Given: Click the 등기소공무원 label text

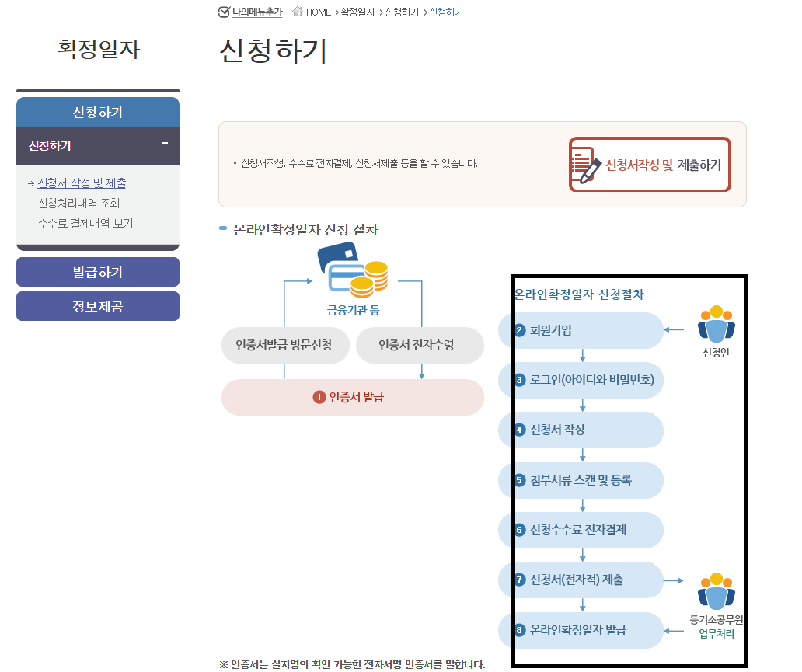Looking at the screenshot, I should [716, 619].
